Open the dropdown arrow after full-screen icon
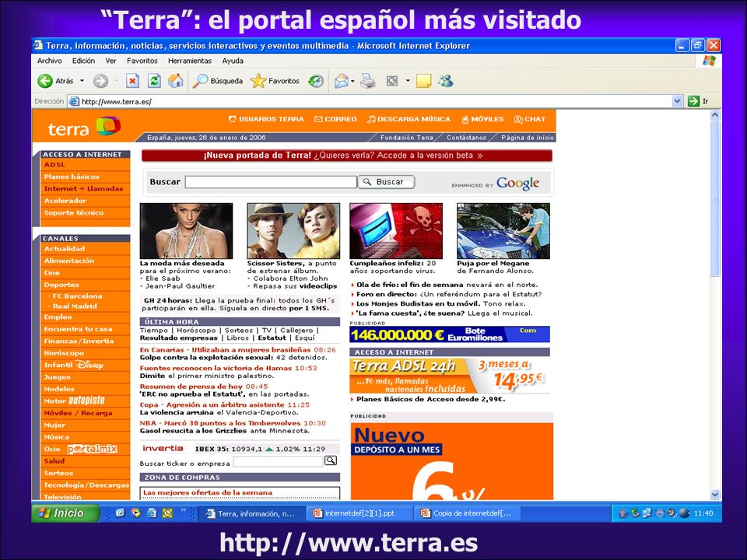The height and width of the screenshot is (560, 747). (407, 81)
